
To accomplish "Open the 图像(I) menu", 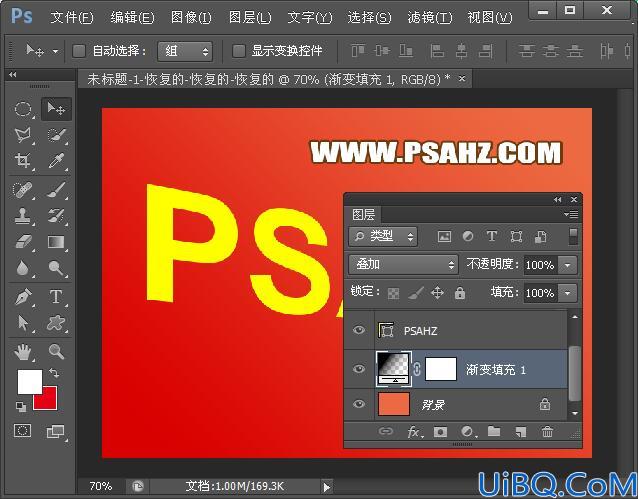I will click(191, 18).
